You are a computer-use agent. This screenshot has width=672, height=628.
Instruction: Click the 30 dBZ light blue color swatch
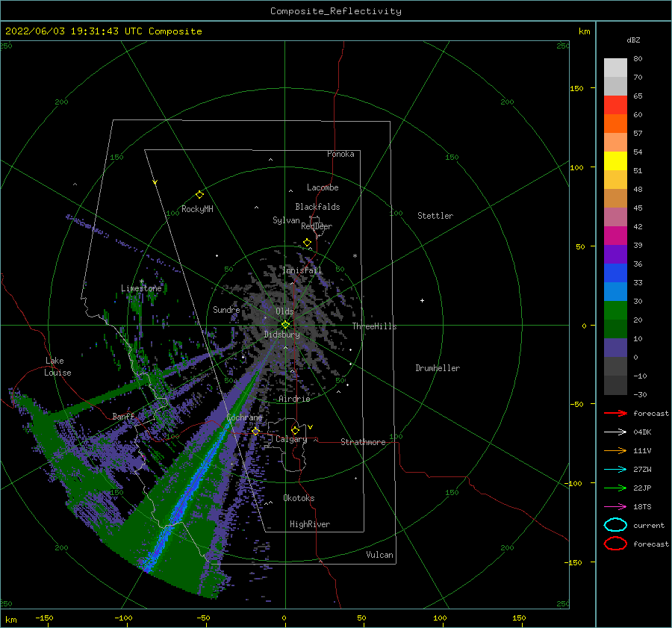[x=615, y=291]
